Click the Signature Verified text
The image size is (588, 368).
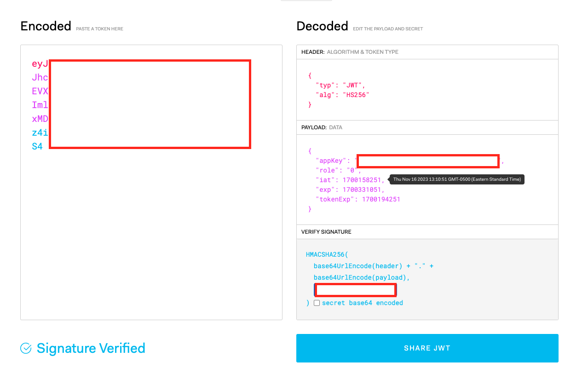(91, 348)
